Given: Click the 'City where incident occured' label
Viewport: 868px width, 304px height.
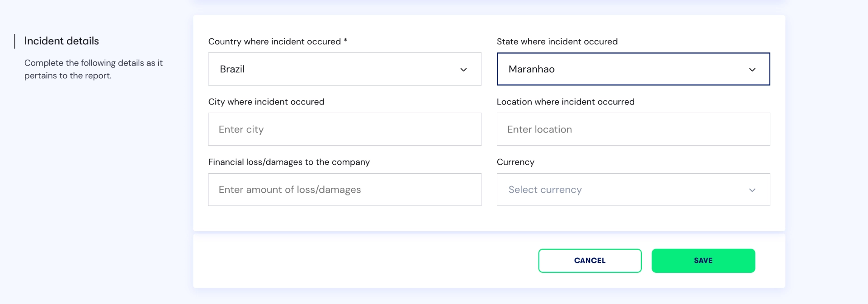Looking at the screenshot, I should point(266,102).
